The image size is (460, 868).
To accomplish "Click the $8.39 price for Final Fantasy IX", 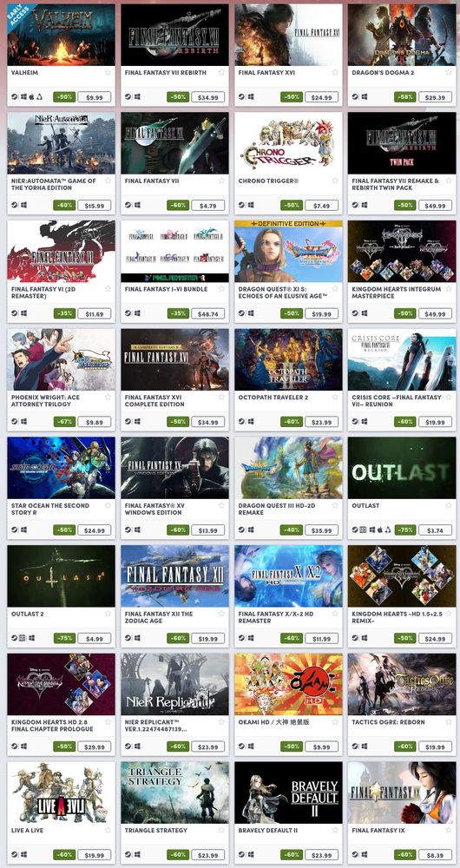I will 435,855.
